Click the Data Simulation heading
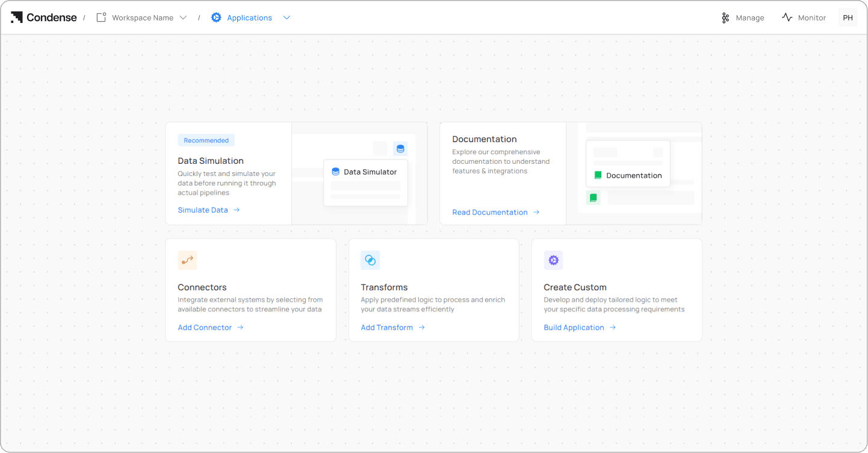Viewport: 868px width, 453px height. (211, 161)
